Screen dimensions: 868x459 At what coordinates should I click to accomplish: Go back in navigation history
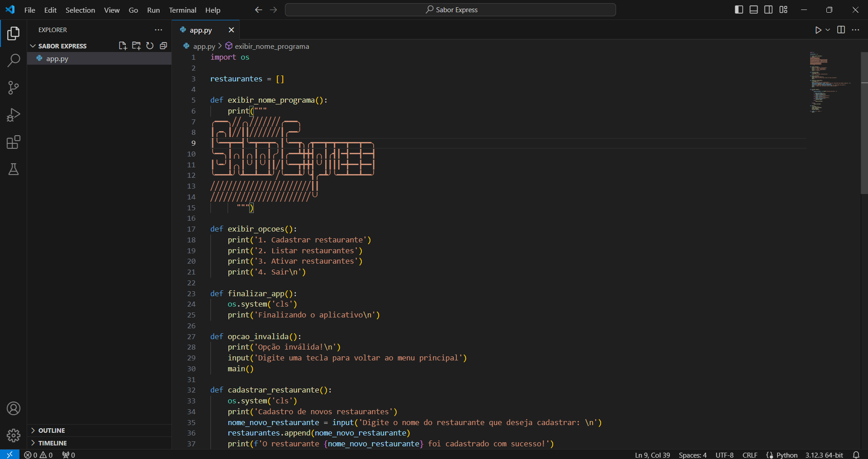(x=258, y=10)
